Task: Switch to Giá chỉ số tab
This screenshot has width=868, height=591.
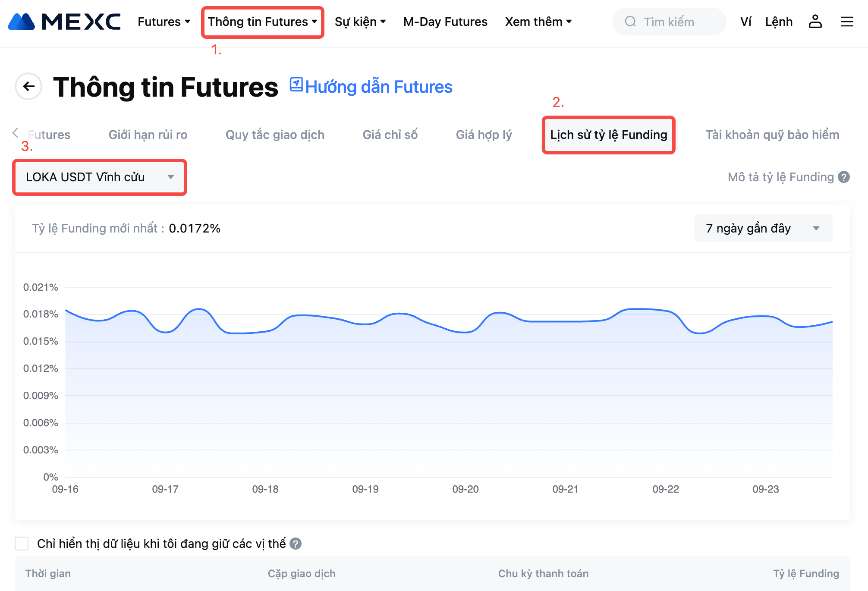Action: [x=390, y=135]
